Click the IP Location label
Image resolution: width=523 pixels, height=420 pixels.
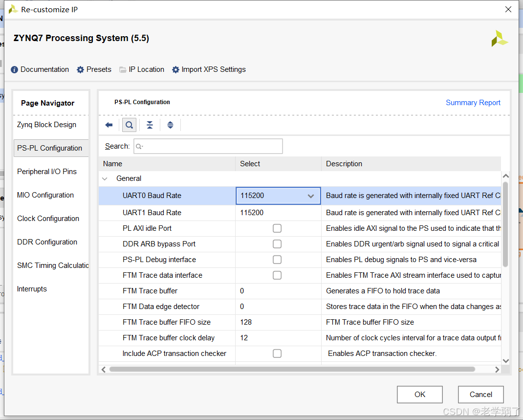[147, 69]
